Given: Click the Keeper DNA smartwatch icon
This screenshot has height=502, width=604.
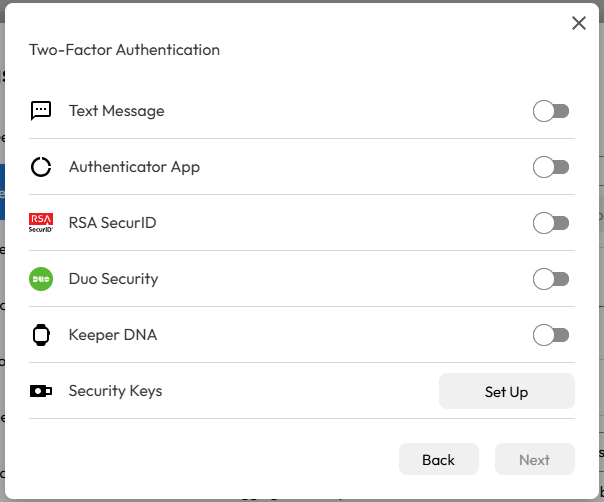Looking at the screenshot, I should click(x=41, y=335).
